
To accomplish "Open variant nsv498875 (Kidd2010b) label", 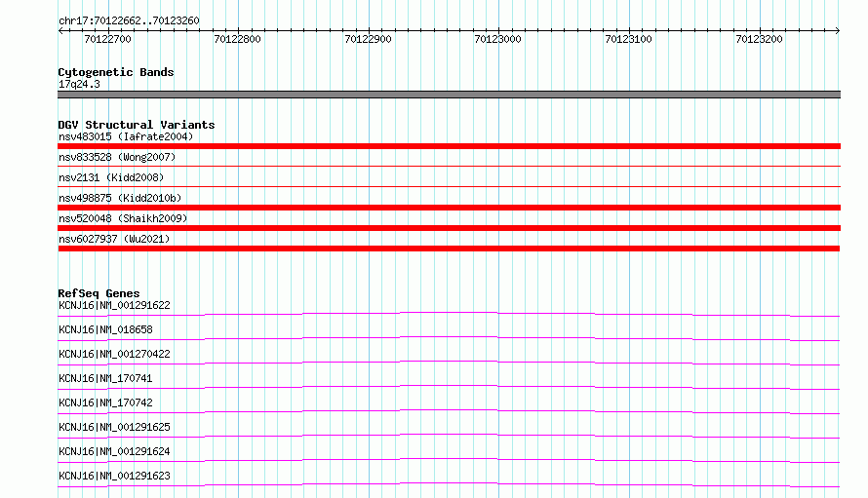I will pos(120,198).
